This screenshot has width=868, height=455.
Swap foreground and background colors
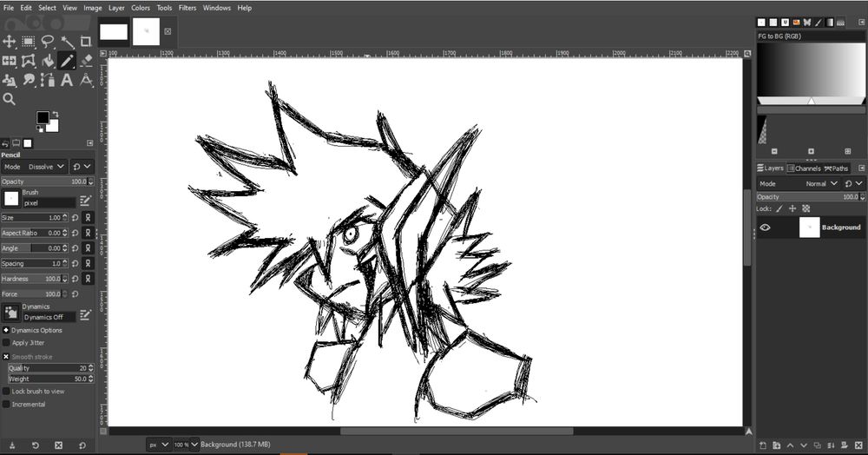click(x=56, y=114)
